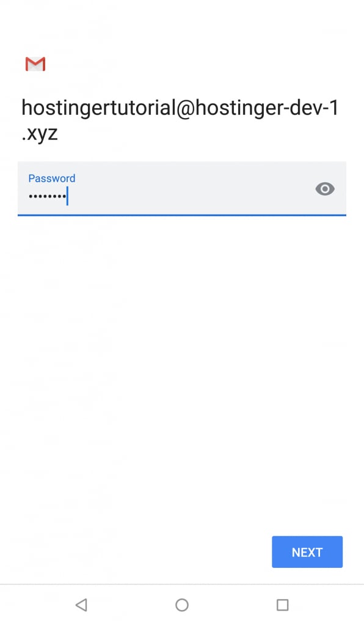The height and width of the screenshot is (626, 364).
Task: Tap the Gmail envelope logo
Action: coord(35,64)
